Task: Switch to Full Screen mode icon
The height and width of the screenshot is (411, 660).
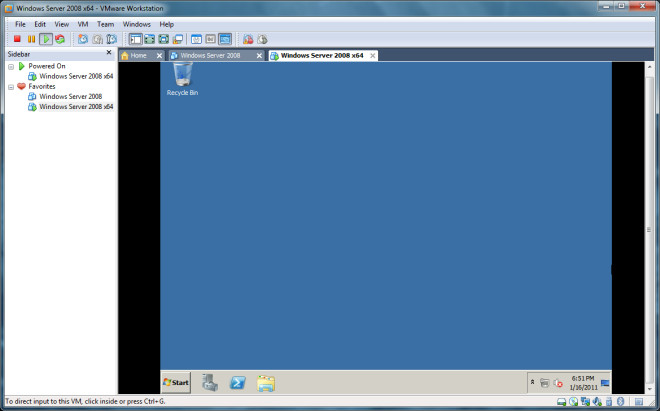Action: [163, 39]
